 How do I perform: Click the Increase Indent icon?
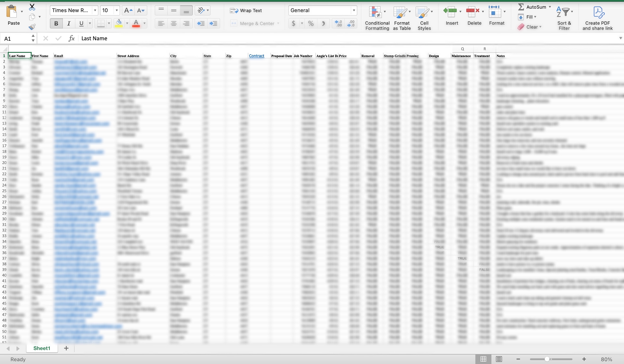(213, 24)
